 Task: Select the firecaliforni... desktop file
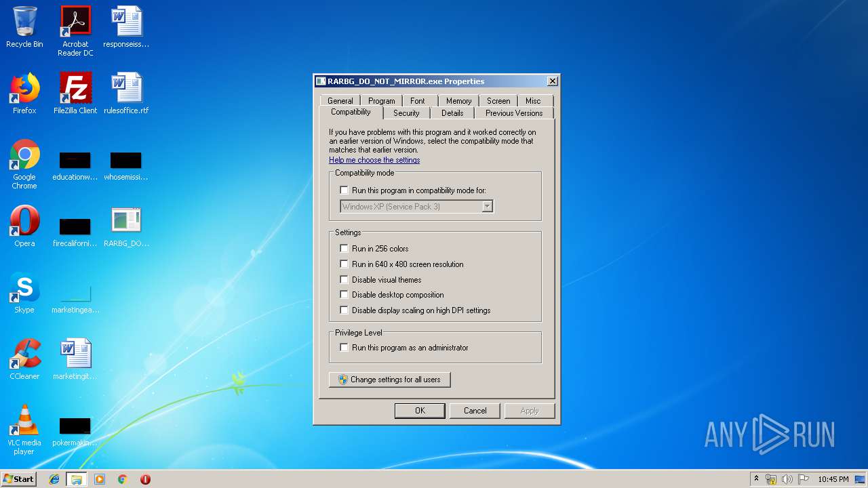[75, 232]
